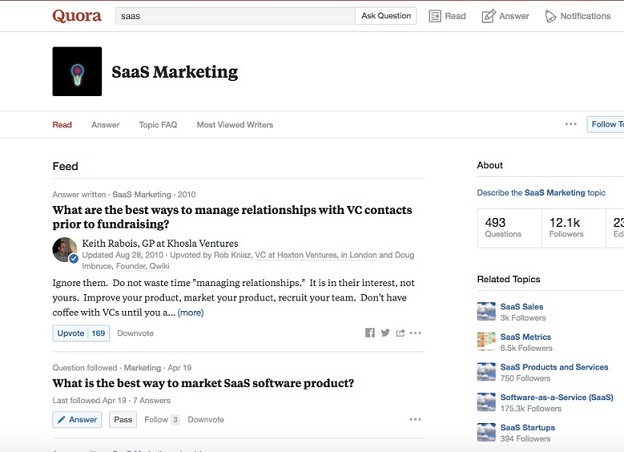624x452 pixels.
Task: Click search field containing saas
Action: point(235,16)
